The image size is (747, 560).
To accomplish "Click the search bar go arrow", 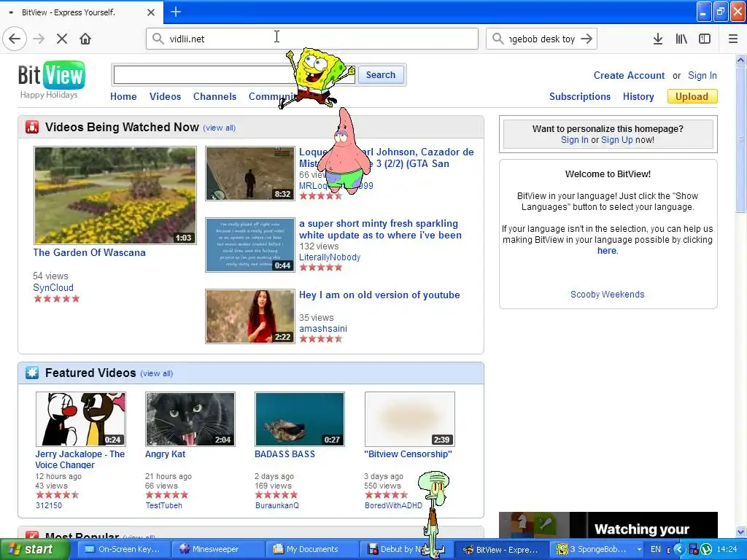I will tap(587, 39).
